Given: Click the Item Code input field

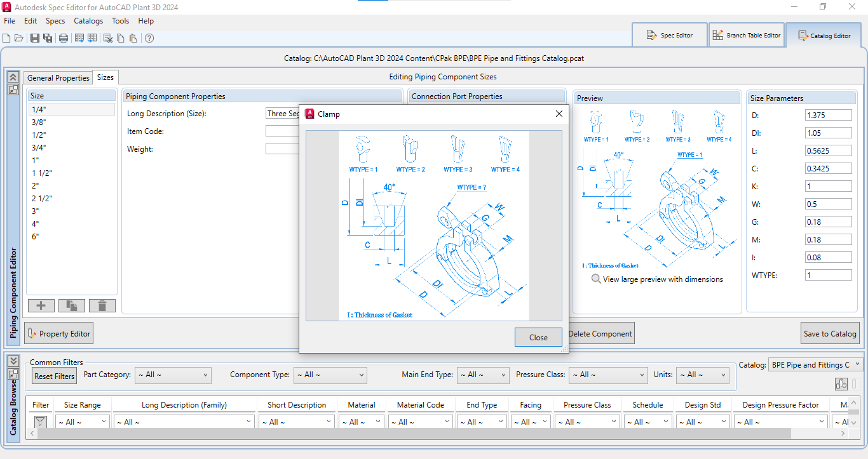Looking at the screenshot, I should click(x=282, y=131).
